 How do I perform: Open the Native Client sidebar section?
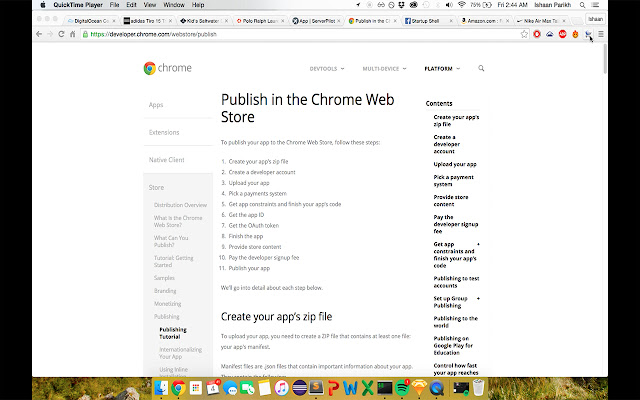[167, 160]
